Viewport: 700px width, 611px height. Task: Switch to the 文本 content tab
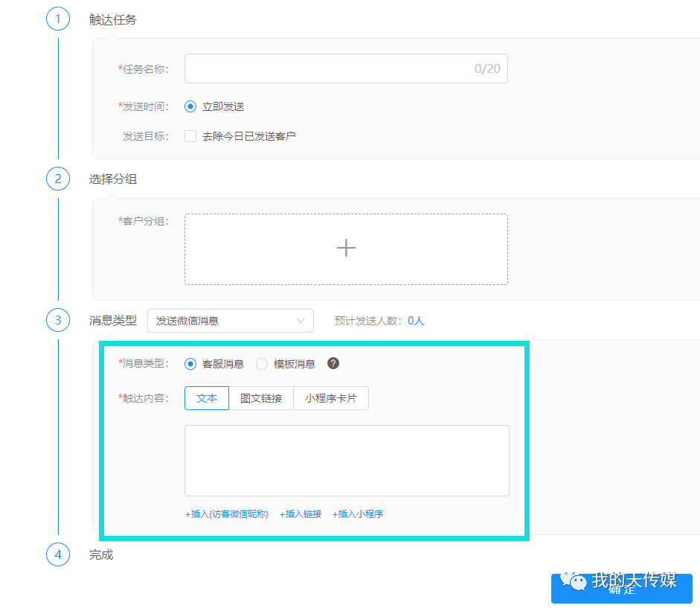pos(207,398)
